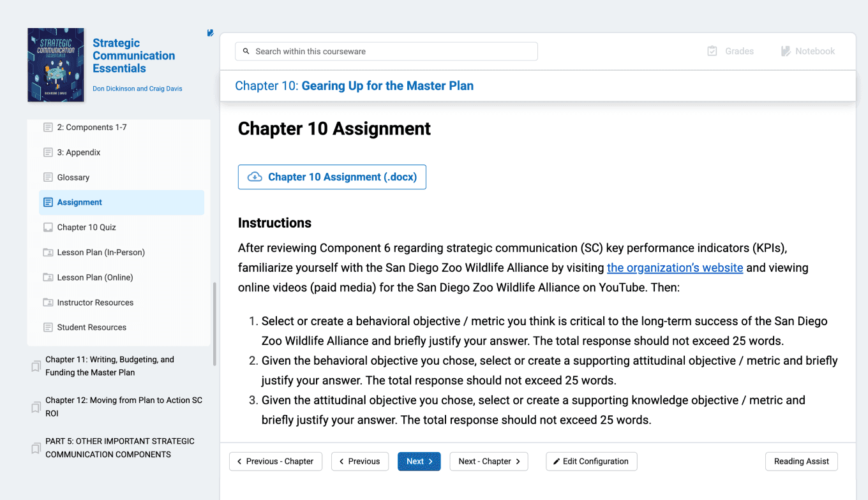Image resolution: width=868 pixels, height=500 pixels.
Task: Go to Previous - Chapter
Action: click(276, 461)
